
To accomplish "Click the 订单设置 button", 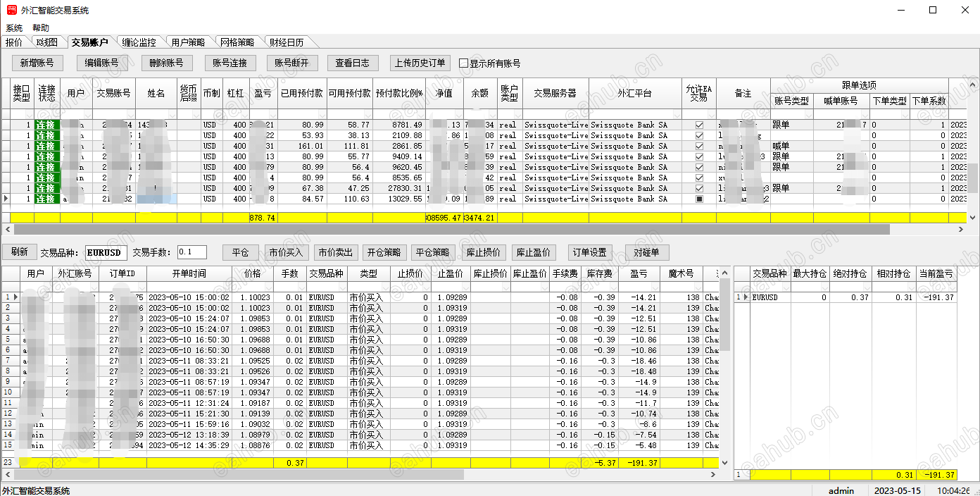I will tap(589, 252).
